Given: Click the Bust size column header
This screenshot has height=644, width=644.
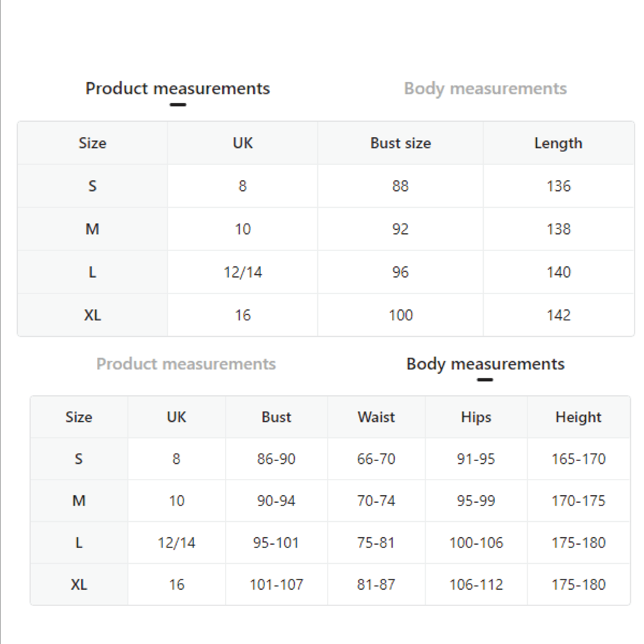Looking at the screenshot, I should (x=400, y=143).
